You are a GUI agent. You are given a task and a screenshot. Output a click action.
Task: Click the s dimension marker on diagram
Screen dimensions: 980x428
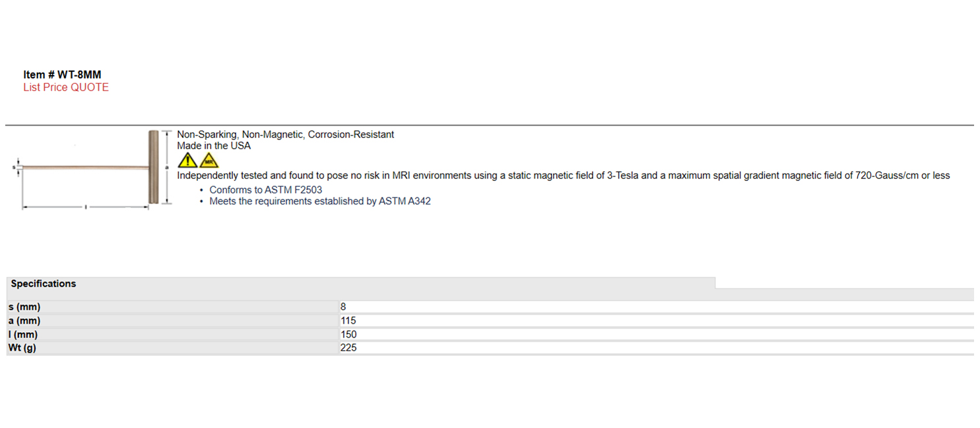point(18,168)
